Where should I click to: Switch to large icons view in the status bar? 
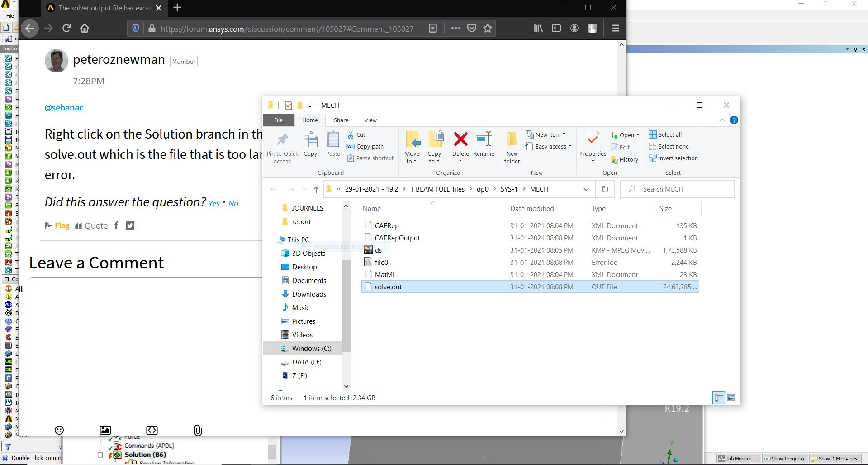[731, 398]
